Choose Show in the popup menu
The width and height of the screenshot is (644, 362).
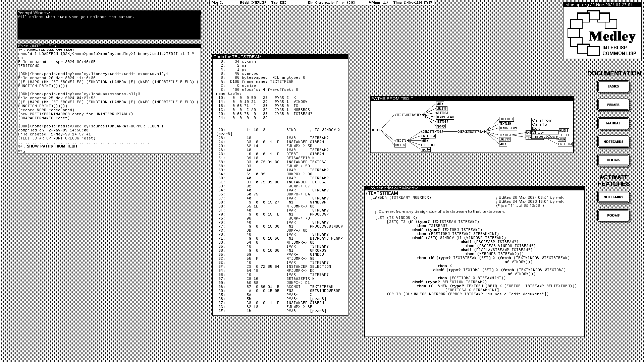click(x=545, y=132)
